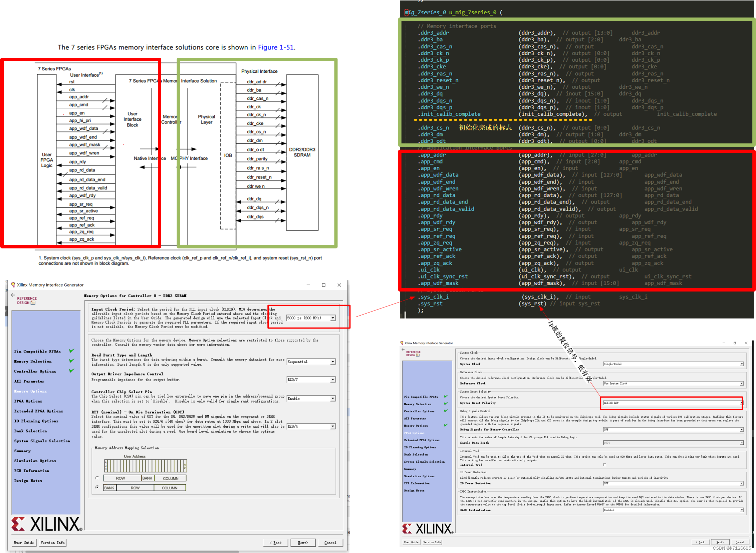Screen dimensions: 756x553
Task: Expand the Sequential burst type dropdown
Action: click(333, 362)
